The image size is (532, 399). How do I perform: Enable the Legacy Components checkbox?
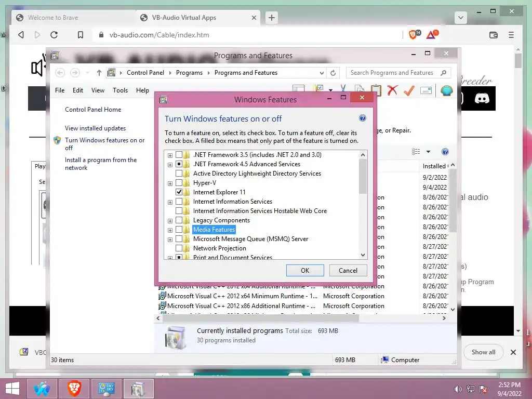coord(179,220)
